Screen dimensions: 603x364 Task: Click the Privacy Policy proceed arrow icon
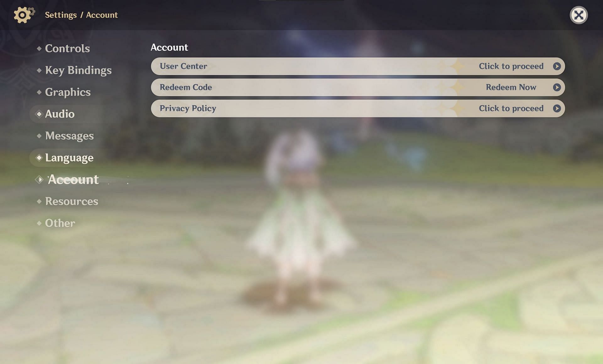pyautogui.click(x=556, y=108)
